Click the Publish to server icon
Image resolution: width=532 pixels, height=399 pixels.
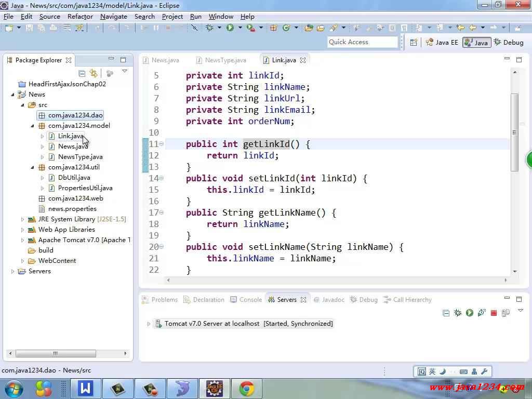[x=506, y=313]
